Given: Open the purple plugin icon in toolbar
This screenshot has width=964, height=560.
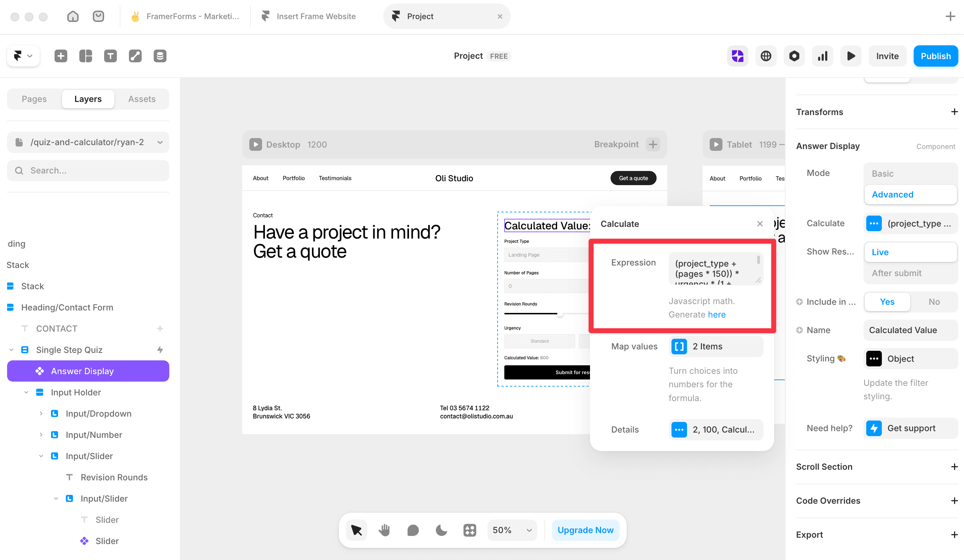Looking at the screenshot, I should [737, 56].
